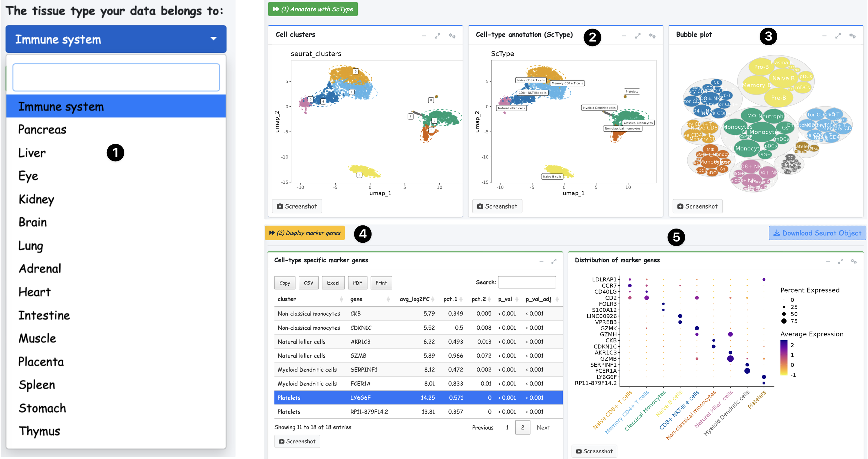Expand the Cell clusters panel to fullscreen
The image size is (868, 459).
[x=437, y=36]
